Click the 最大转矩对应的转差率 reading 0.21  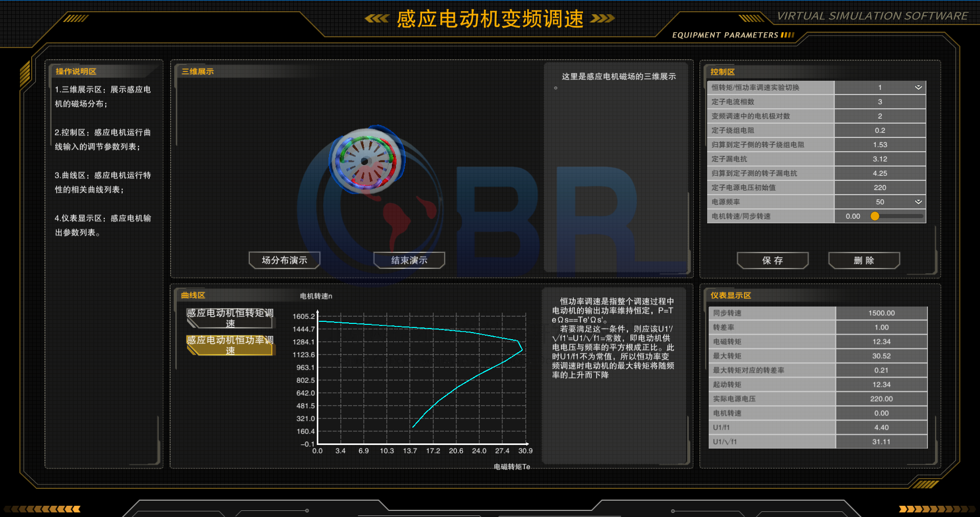[881, 370]
